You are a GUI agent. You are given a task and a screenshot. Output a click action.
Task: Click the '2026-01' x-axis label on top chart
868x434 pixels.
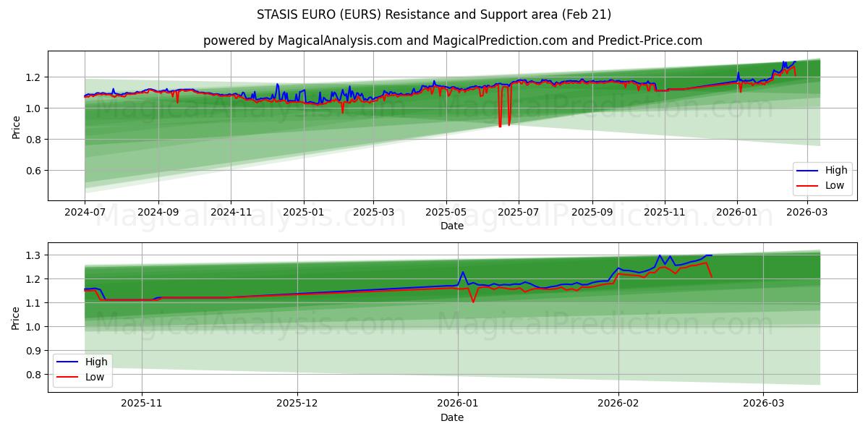pos(737,213)
